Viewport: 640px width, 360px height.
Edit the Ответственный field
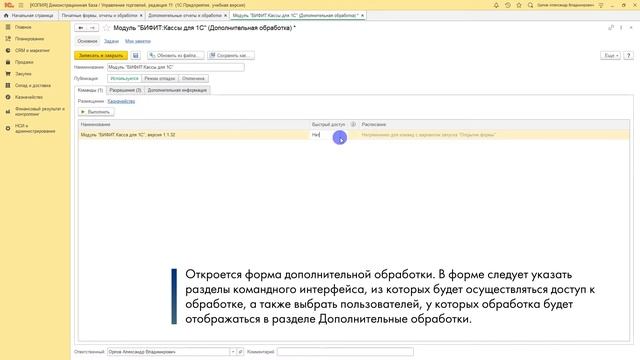pyautogui.click(x=169, y=351)
